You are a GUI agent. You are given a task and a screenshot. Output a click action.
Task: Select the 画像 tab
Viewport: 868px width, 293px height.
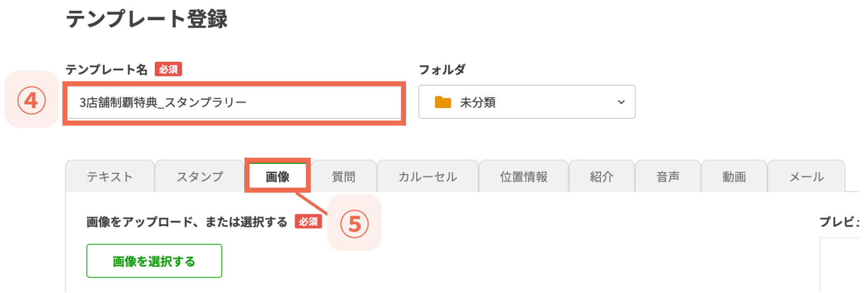(278, 176)
